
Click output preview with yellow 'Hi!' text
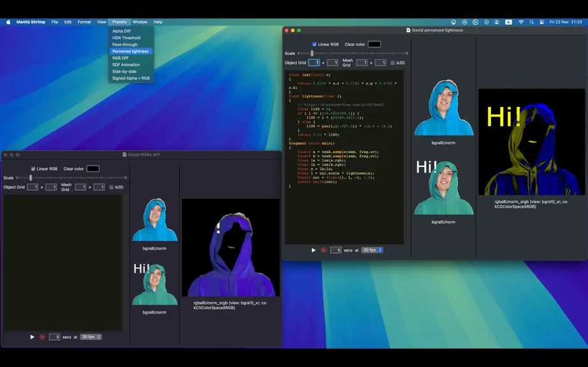point(532,142)
